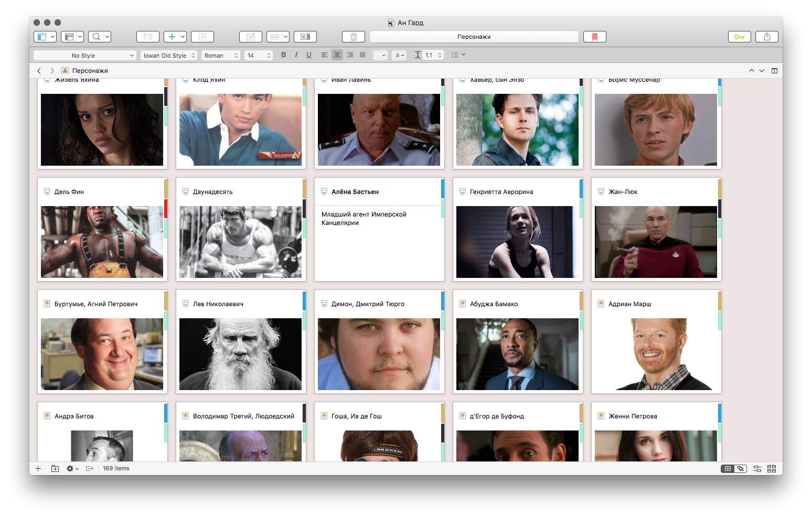
Task: Go back with the left navigation arrow
Action: click(39, 71)
